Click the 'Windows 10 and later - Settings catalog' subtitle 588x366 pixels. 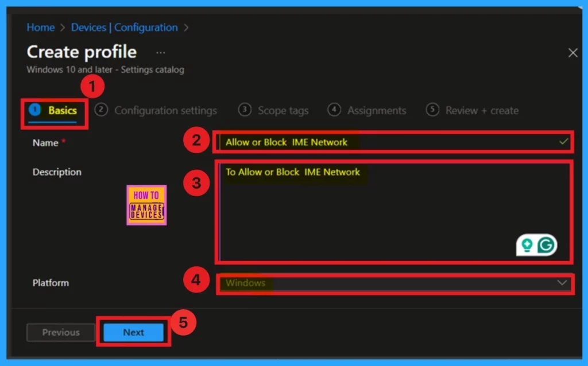click(106, 69)
